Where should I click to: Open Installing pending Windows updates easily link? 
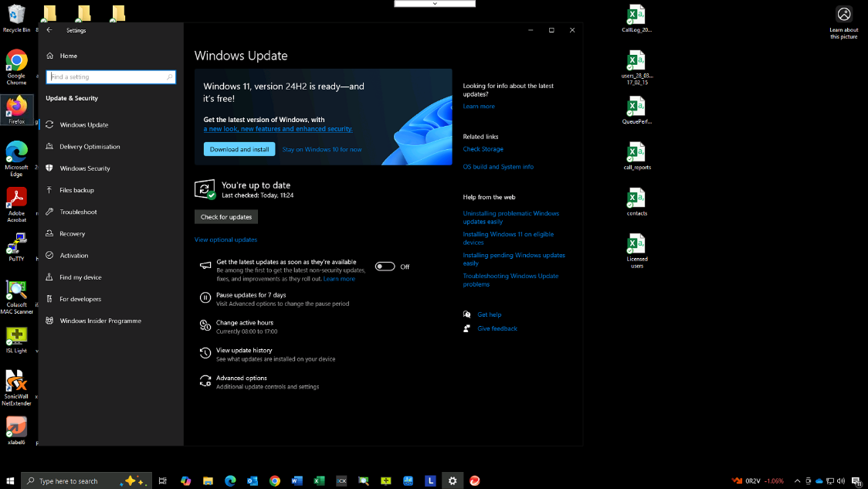click(x=514, y=259)
